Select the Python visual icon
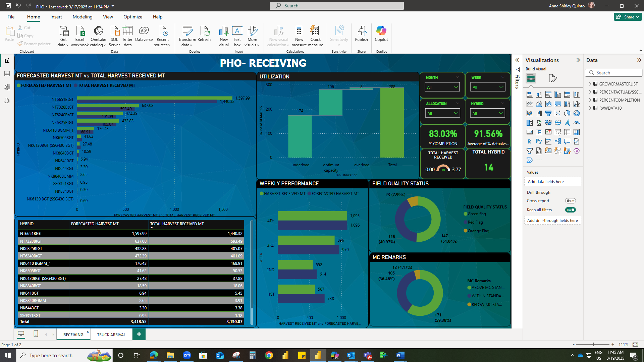 [x=539, y=141]
